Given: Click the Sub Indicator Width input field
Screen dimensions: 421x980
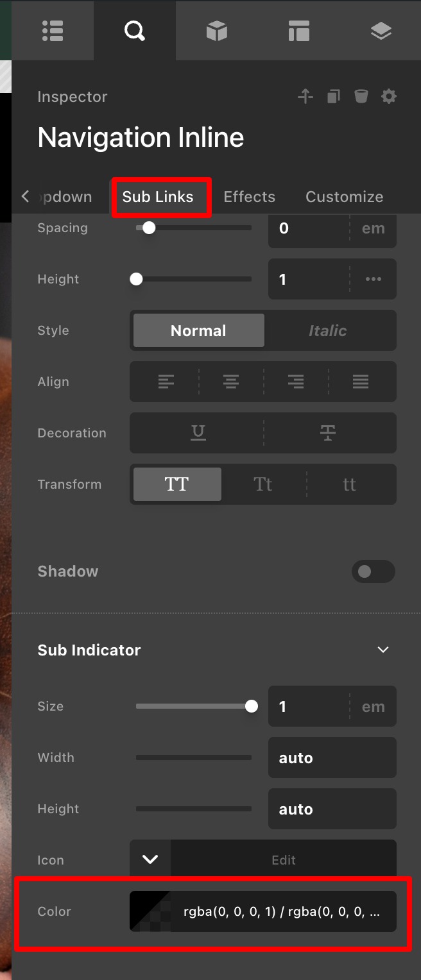Looking at the screenshot, I should [x=332, y=757].
